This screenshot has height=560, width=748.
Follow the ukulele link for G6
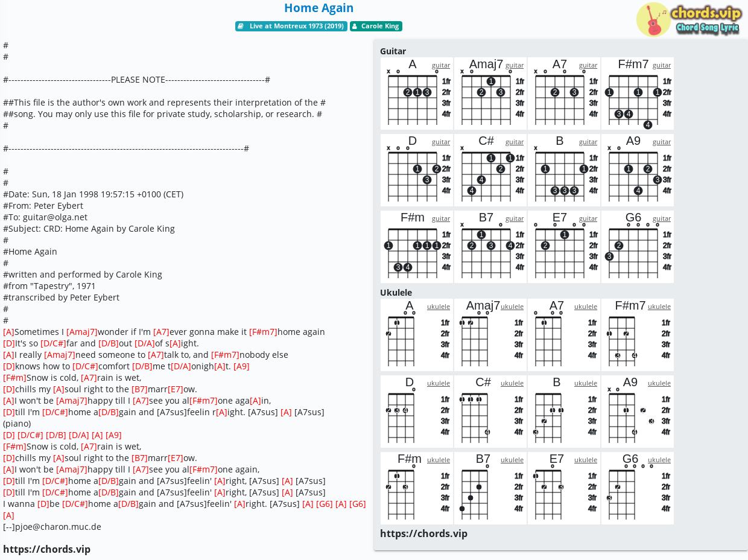[x=659, y=460]
